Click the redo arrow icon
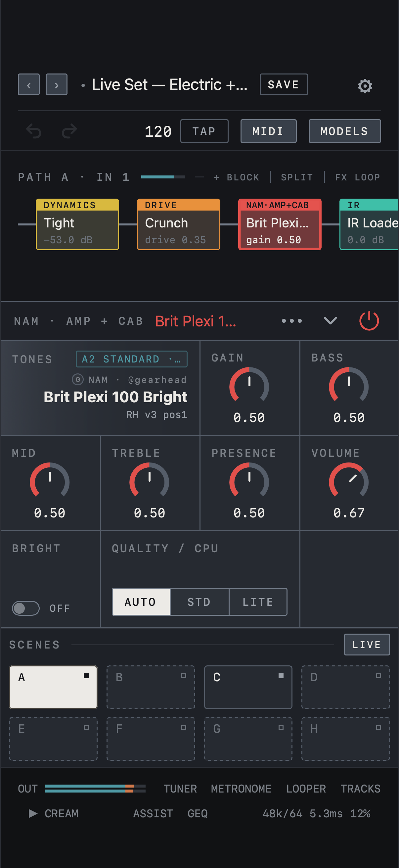 click(x=69, y=131)
